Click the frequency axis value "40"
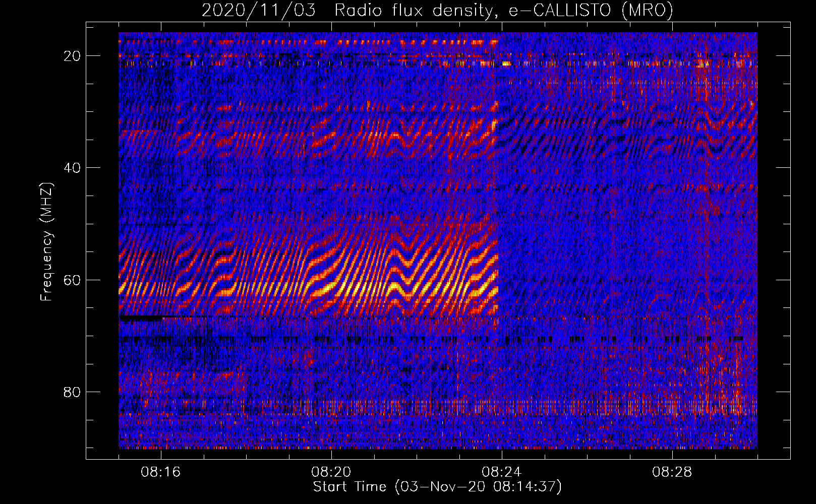This screenshot has height=504, width=816. click(x=73, y=168)
